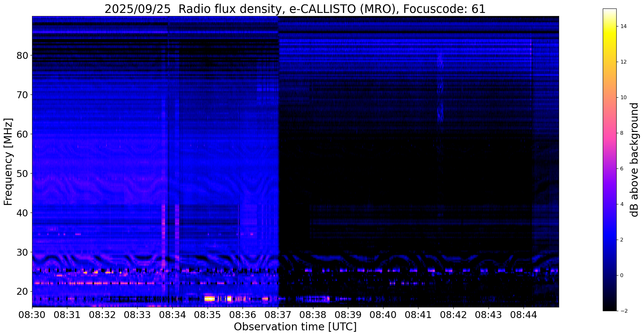Click the 08:34 time tick label

pos(172,315)
